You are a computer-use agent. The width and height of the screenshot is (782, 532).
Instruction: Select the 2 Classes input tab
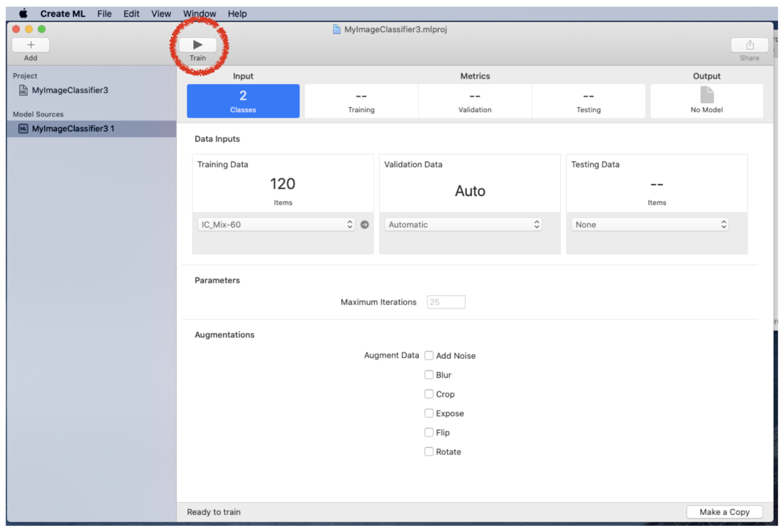(x=243, y=102)
